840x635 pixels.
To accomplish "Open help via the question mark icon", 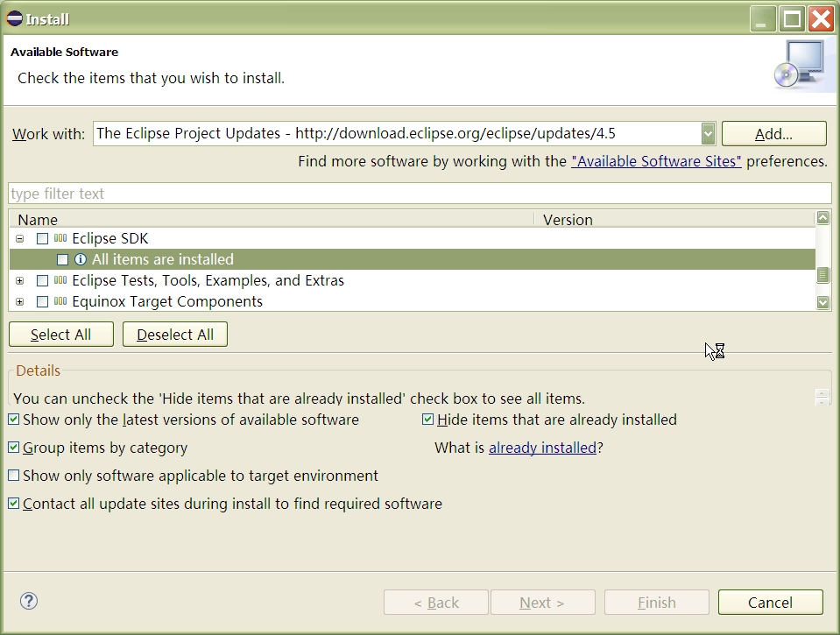I will (x=29, y=601).
